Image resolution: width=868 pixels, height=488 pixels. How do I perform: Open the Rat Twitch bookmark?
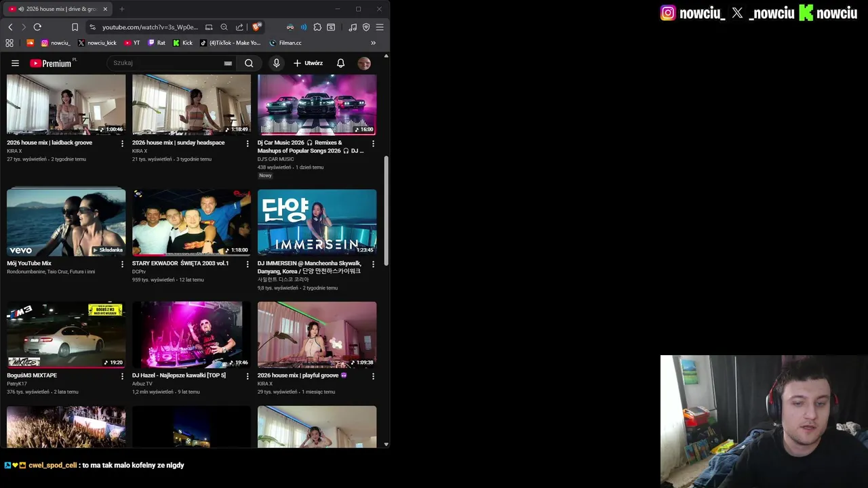(157, 43)
